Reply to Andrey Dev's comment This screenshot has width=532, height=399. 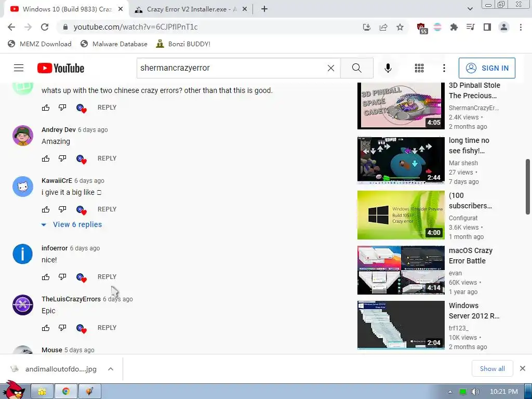(x=107, y=158)
